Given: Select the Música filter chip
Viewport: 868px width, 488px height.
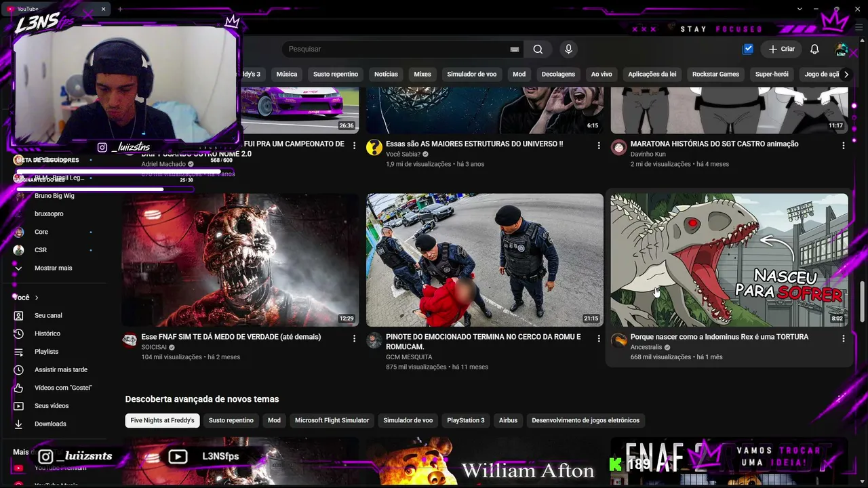Looking at the screenshot, I should coord(287,75).
